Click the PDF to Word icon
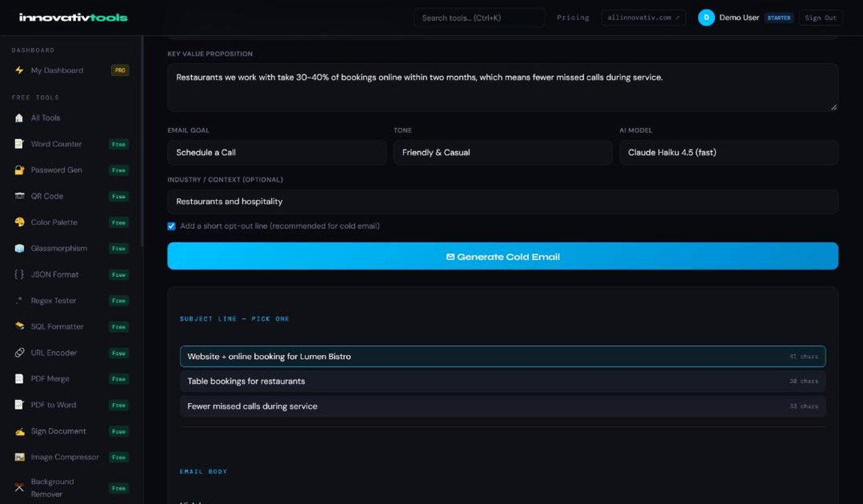863x504 pixels. [x=19, y=405]
